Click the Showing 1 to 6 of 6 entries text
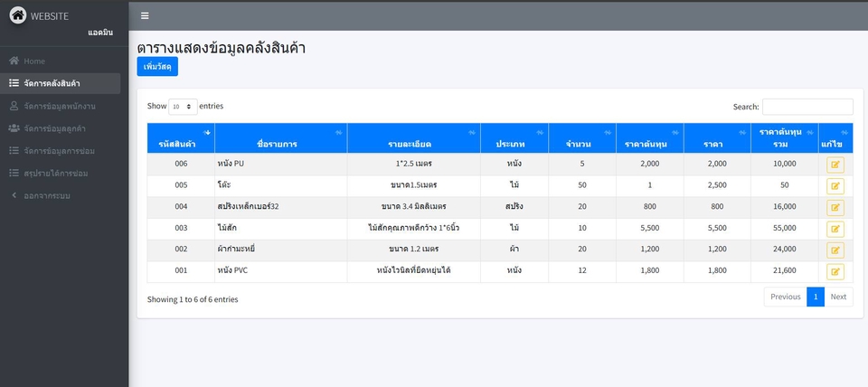868x387 pixels. 193,299
